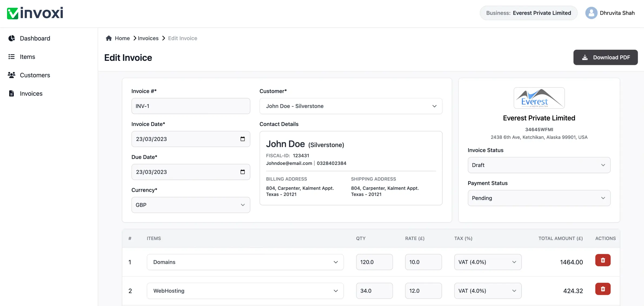Open the Invoice Date calendar picker icon
The height and width of the screenshot is (306, 644).
pos(243,139)
